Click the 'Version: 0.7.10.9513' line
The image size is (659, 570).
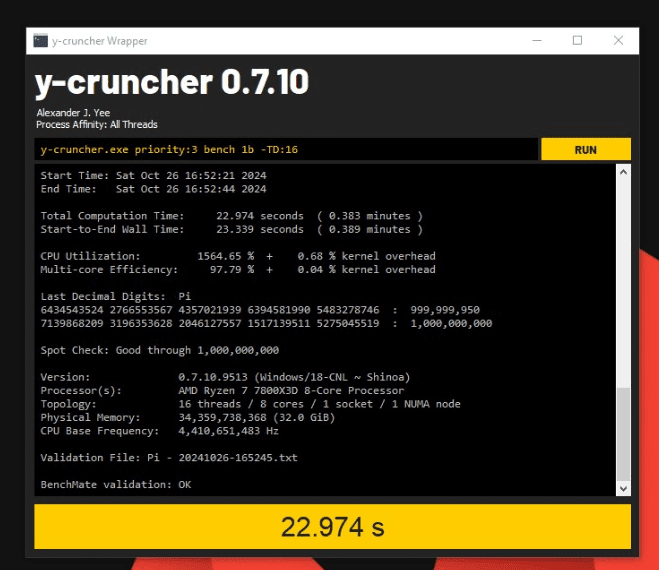225,377
